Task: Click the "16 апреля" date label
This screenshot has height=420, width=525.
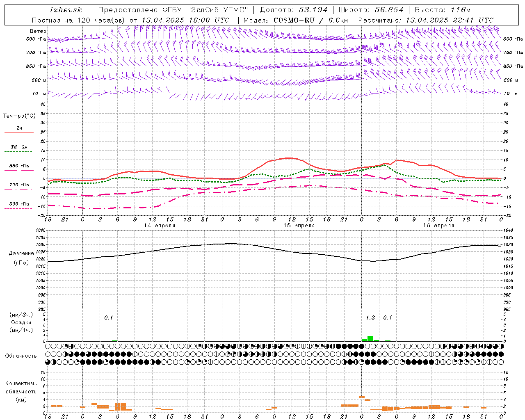Action: [438, 226]
